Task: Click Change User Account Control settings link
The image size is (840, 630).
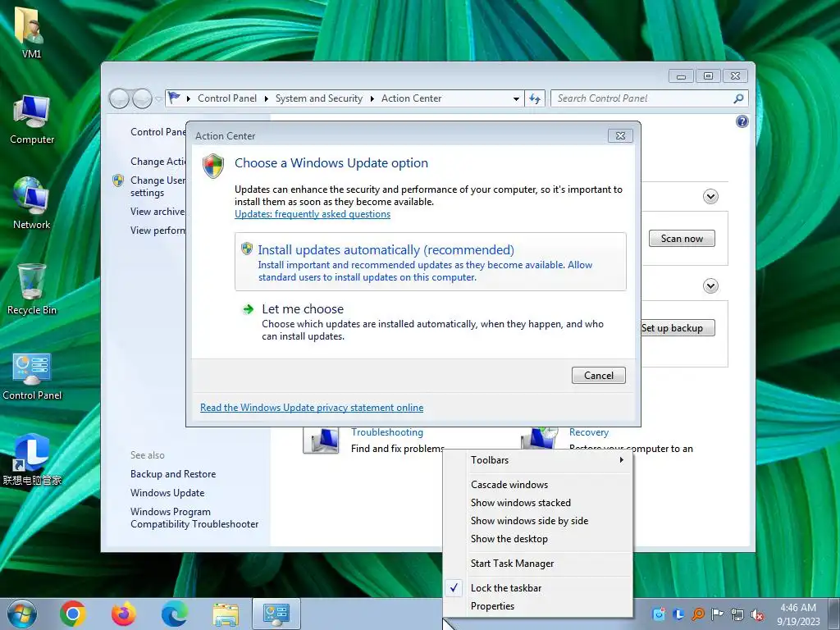Action: click(157, 186)
